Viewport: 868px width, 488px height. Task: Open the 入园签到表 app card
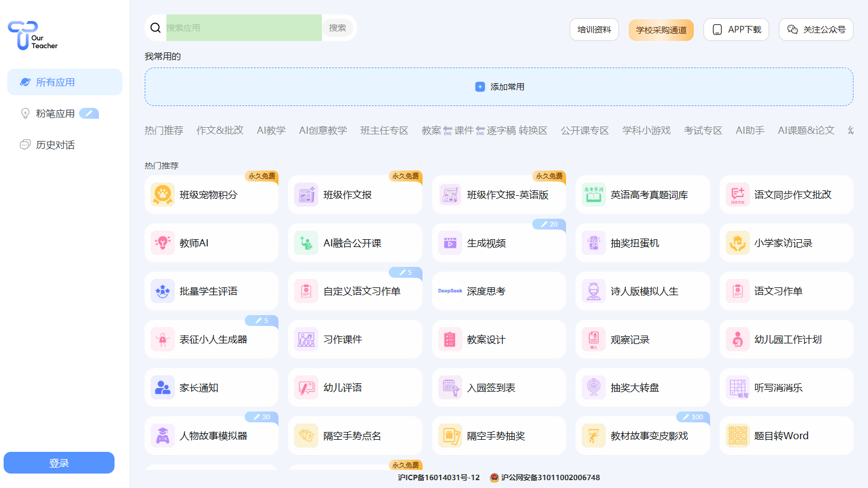(499, 387)
